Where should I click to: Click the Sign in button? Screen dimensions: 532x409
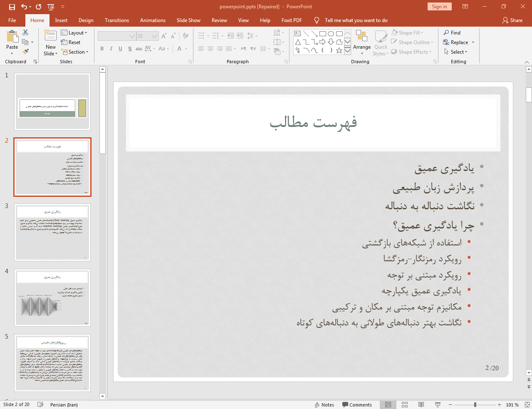pos(439,7)
